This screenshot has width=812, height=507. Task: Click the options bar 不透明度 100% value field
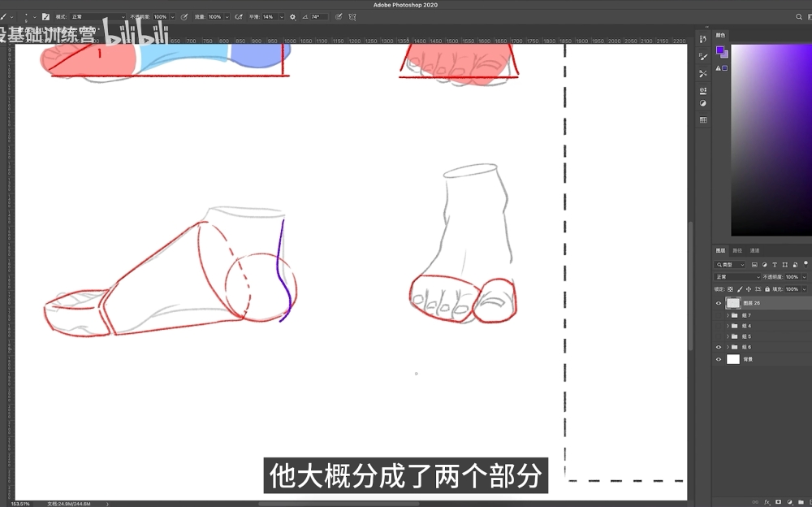[161, 16]
